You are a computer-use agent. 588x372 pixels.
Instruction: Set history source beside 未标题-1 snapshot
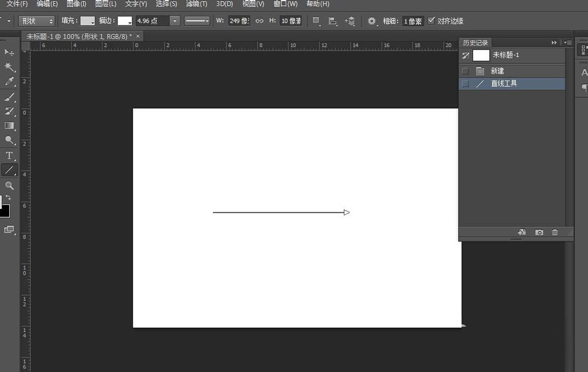tap(465, 55)
